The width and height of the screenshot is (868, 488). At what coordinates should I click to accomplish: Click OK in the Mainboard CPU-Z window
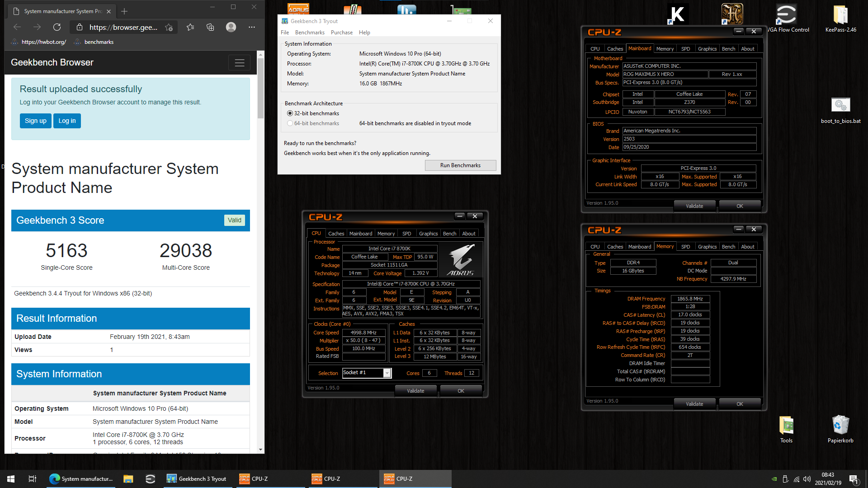coord(740,206)
